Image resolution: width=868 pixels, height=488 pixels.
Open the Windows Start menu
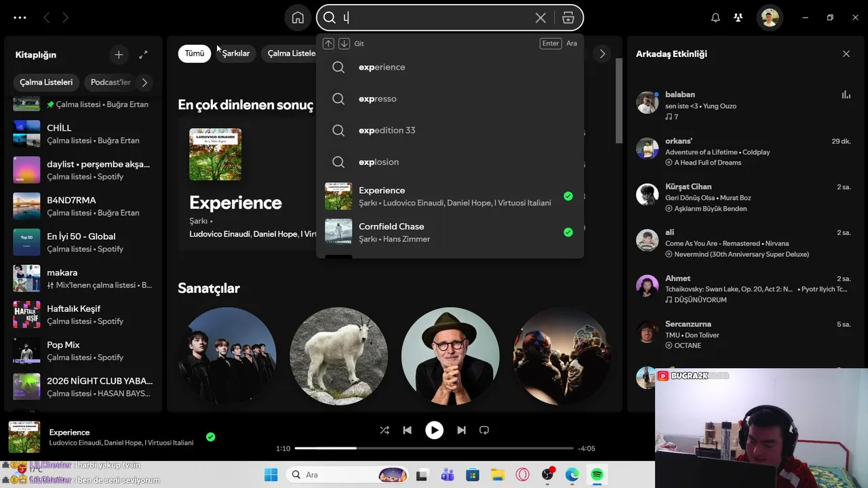point(271,474)
